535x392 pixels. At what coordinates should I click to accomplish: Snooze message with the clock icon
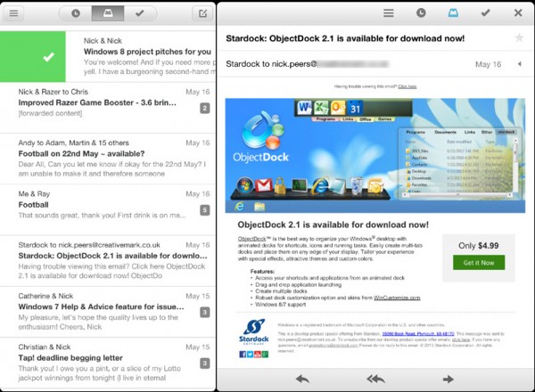[421, 13]
